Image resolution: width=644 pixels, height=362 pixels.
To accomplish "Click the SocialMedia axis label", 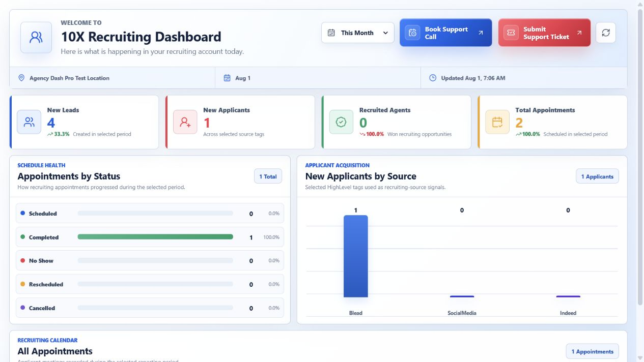I will (462, 313).
